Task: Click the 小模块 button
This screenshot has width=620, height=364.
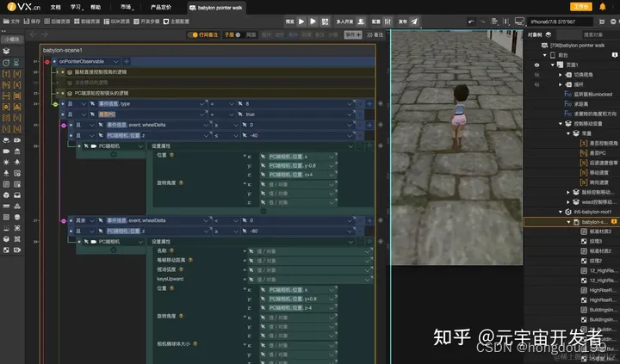Action: click(x=12, y=39)
